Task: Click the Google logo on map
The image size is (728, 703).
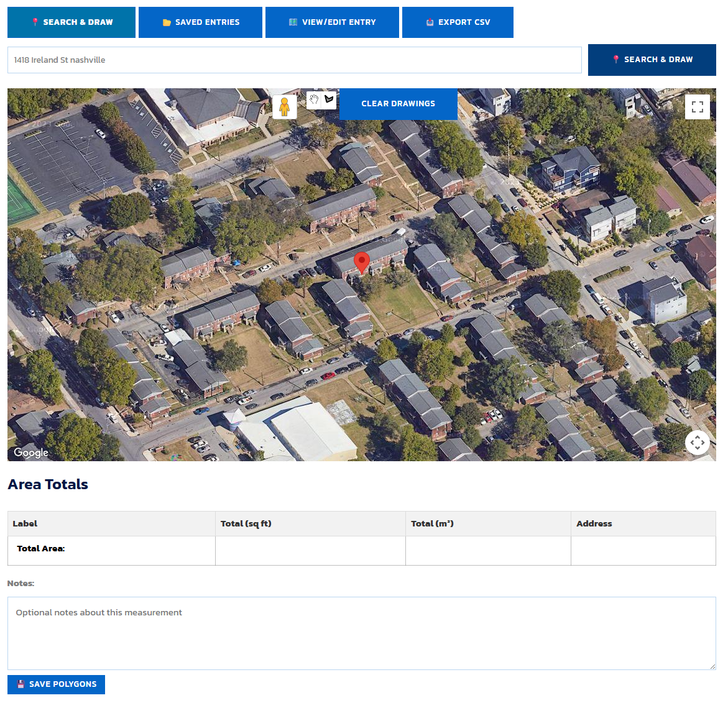Action: click(x=31, y=453)
